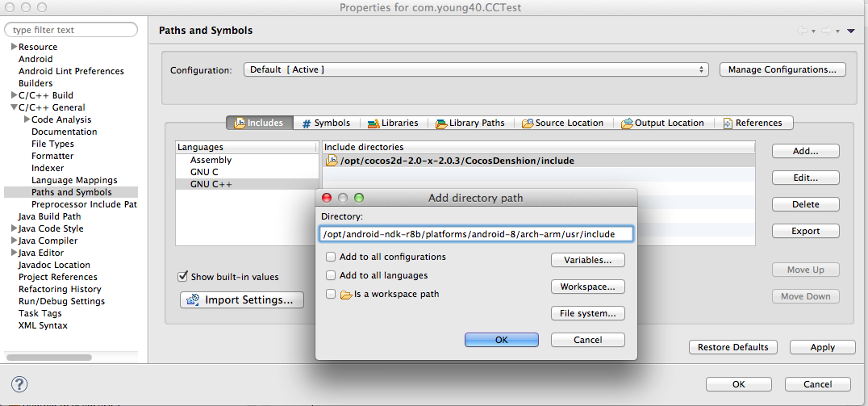Image resolution: width=868 pixels, height=406 pixels.
Task: Open the view menu triangle icon
Action: (850, 31)
